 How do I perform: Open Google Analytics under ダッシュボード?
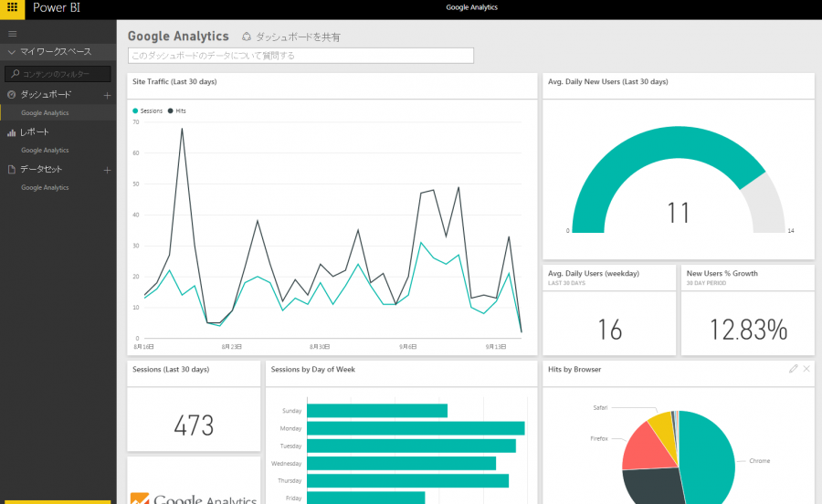coord(45,112)
